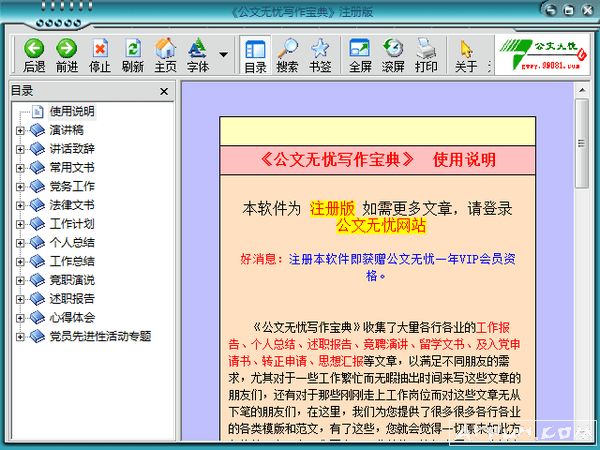
Task: Click the content vertical scrollbar thumb
Action: tap(582, 143)
